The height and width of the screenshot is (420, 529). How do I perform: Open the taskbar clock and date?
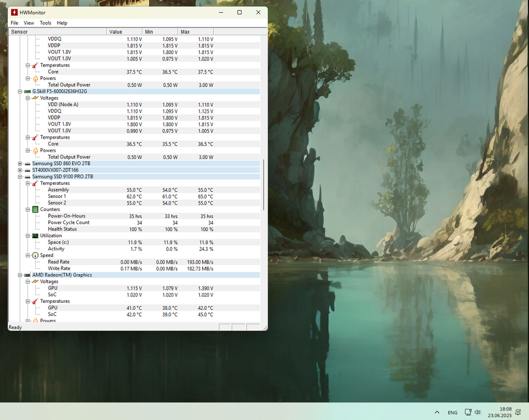[500, 412]
